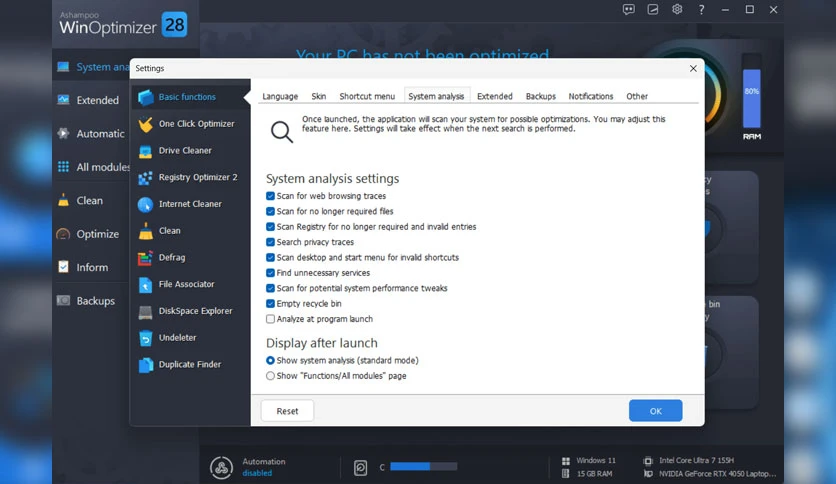The height and width of the screenshot is (484, 836).
Task: Click the notes icon in main window title bar
Action: [653, 10]
